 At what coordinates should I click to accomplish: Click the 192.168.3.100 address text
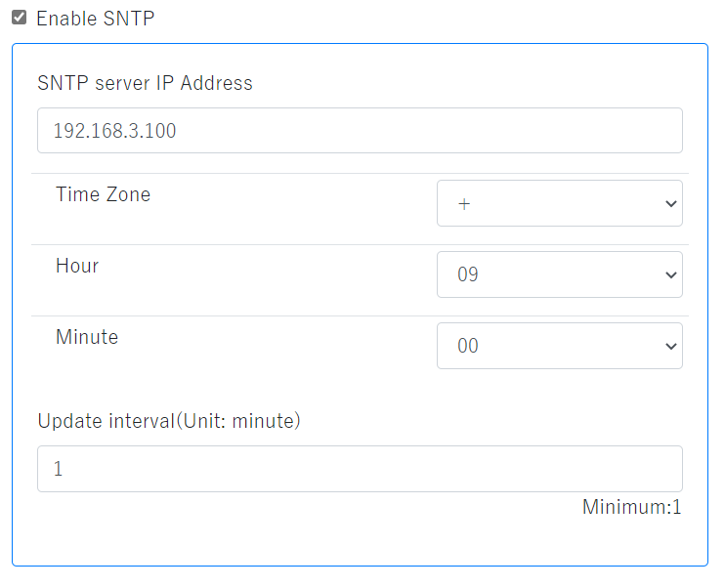[x=114, y=131]
